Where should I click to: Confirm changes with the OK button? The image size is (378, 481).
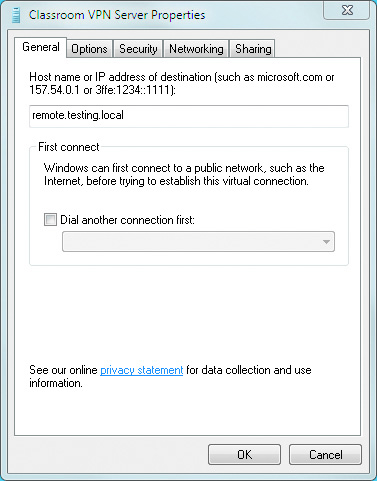coord(244,454)
